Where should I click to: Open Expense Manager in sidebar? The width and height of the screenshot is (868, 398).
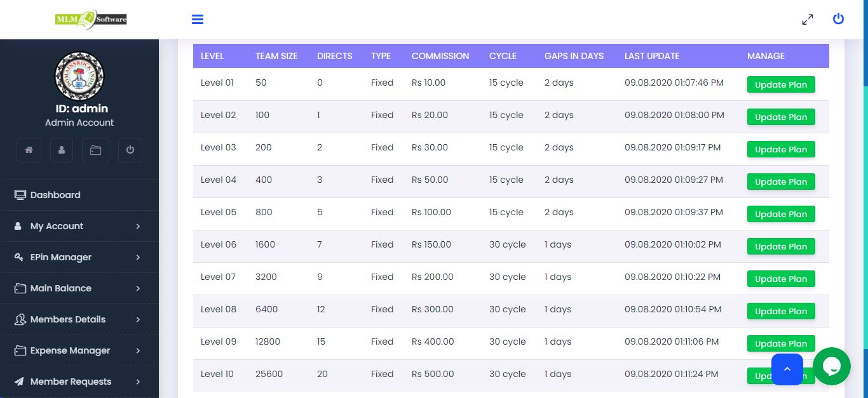click(79, 350)
